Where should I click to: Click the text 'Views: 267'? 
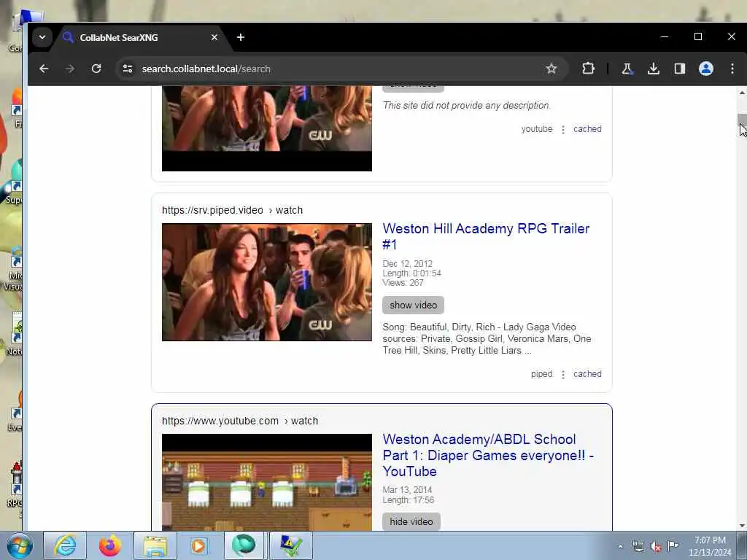403,283
